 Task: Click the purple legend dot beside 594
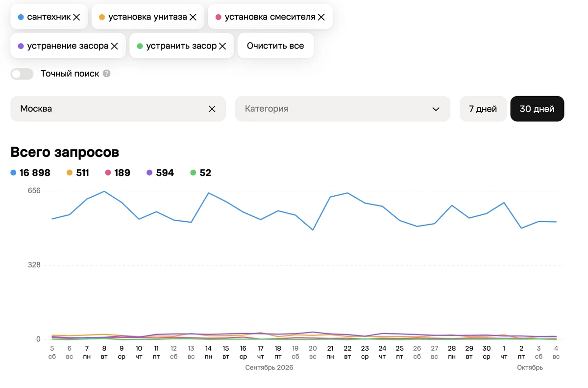coord(149,173)
